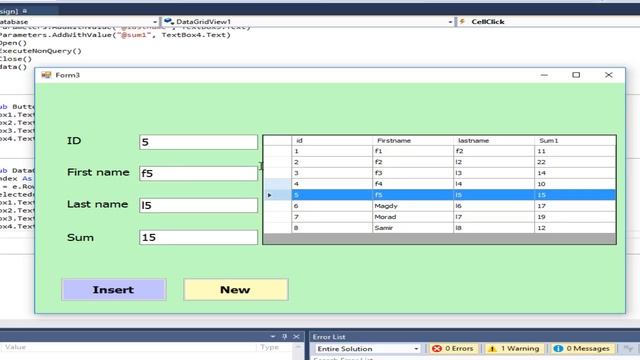
Task: Select the Sum1 cell with value 17
Action: pyautogui.click(x=575, y=206)
